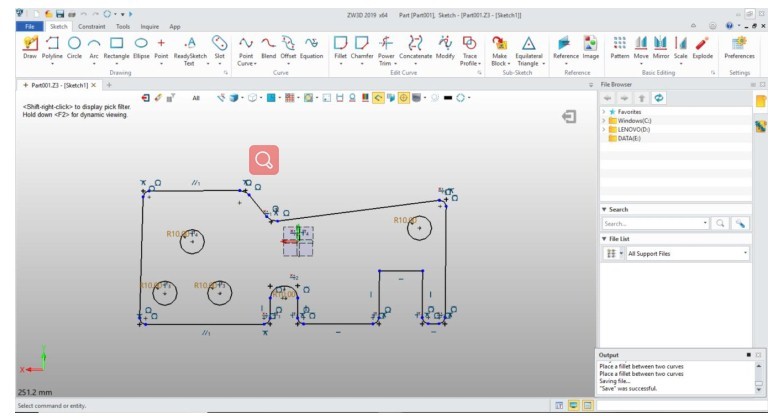Activate the Slot drawing tool

219,44
